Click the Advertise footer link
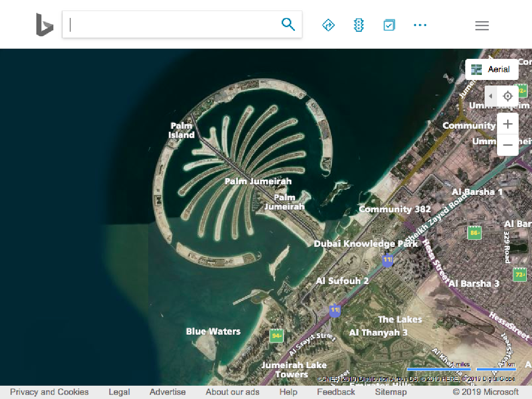 click(x=168, y=392)
